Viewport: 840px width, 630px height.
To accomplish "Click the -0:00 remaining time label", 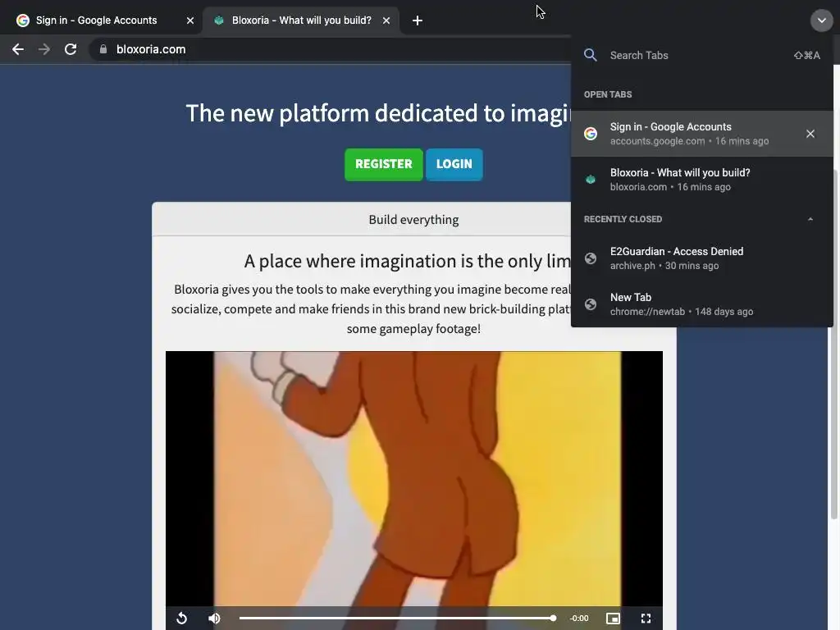I will point(579,619).
